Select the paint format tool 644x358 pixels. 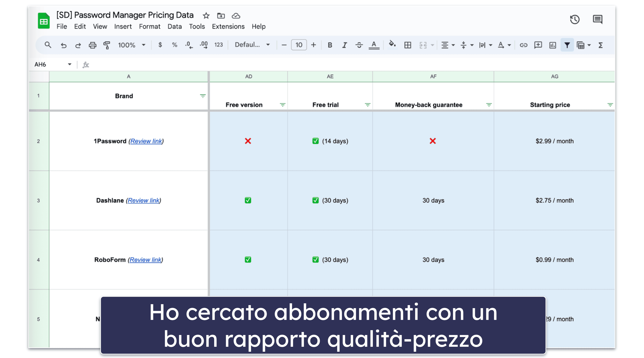coord(107,45)
